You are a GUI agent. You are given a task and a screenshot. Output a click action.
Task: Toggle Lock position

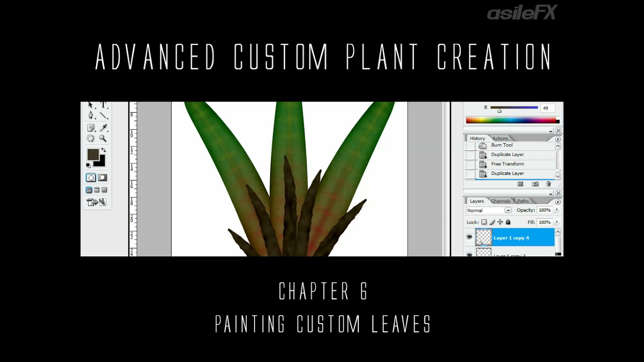point(500,222)
